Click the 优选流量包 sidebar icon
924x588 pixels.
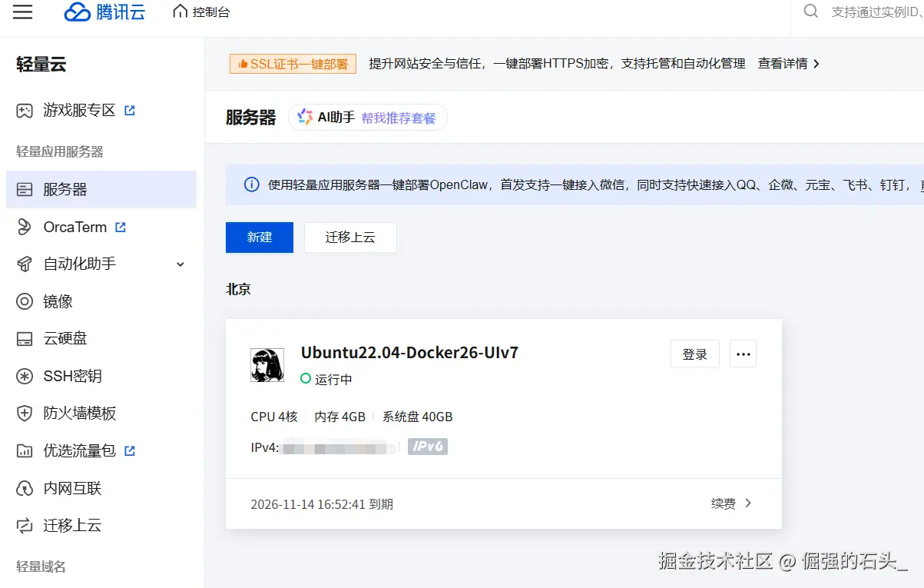(25, 451)
